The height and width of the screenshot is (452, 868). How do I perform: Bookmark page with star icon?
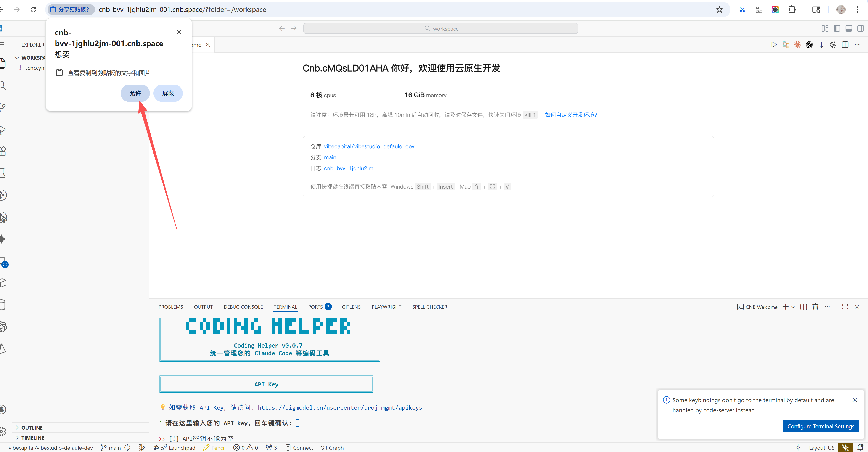[x=719, y=9]
